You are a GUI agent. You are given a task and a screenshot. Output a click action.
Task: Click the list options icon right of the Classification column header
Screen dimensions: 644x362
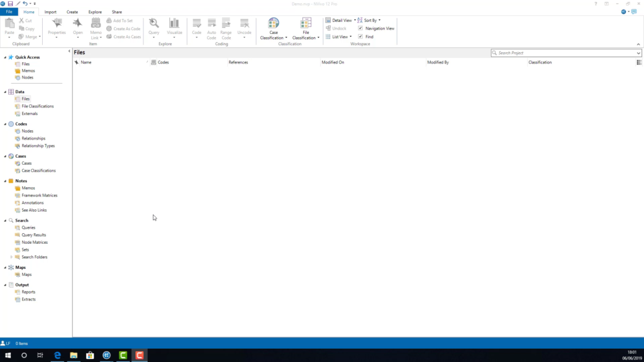pyautogui.click(x=639, y=62)
